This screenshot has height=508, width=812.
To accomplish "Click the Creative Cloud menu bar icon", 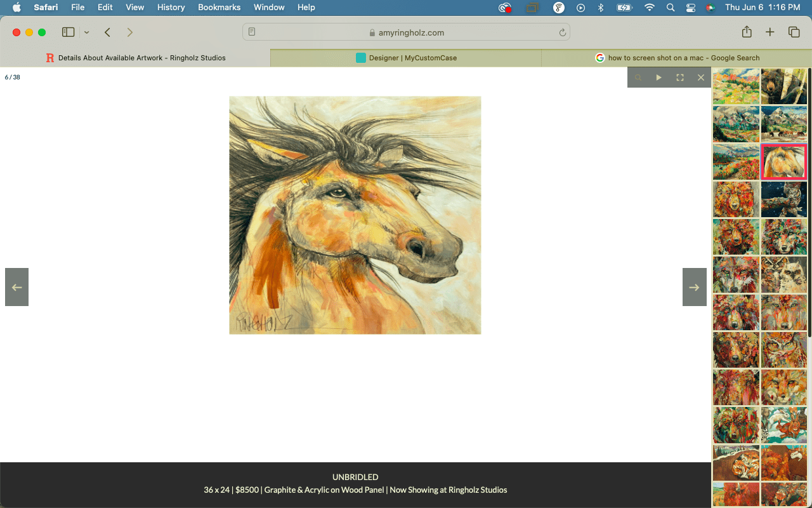I will pos(505,8).
